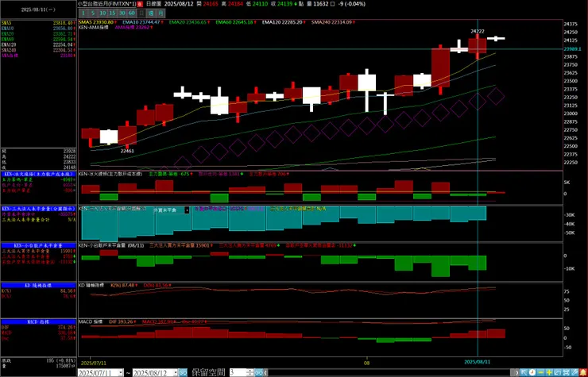Click GO button next to 保留空間 field

(259, 372)
